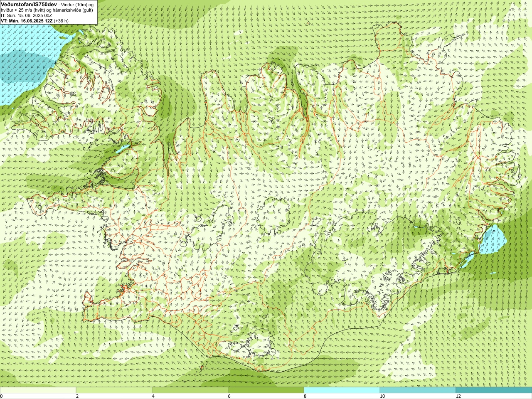This screenshot has width=532, height=399.
Task: Click the large cyan strong-wind patch off the east coast
Action: tap(493, 240)
